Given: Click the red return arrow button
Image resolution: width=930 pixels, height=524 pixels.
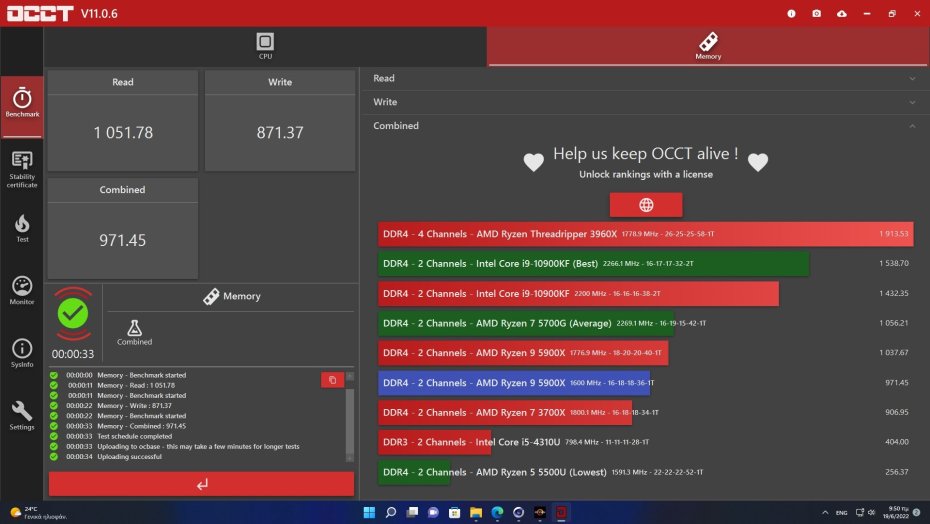Looking at the screenshot, I should [202, 484].
